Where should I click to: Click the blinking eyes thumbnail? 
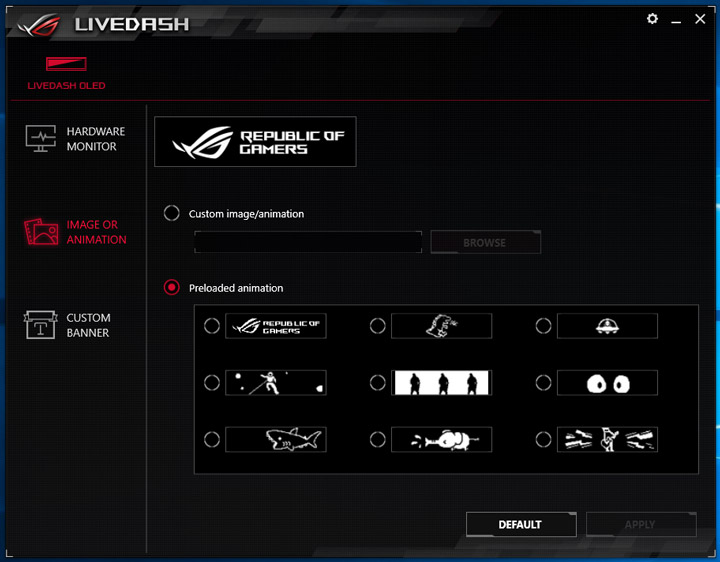[x=608, y=382]
